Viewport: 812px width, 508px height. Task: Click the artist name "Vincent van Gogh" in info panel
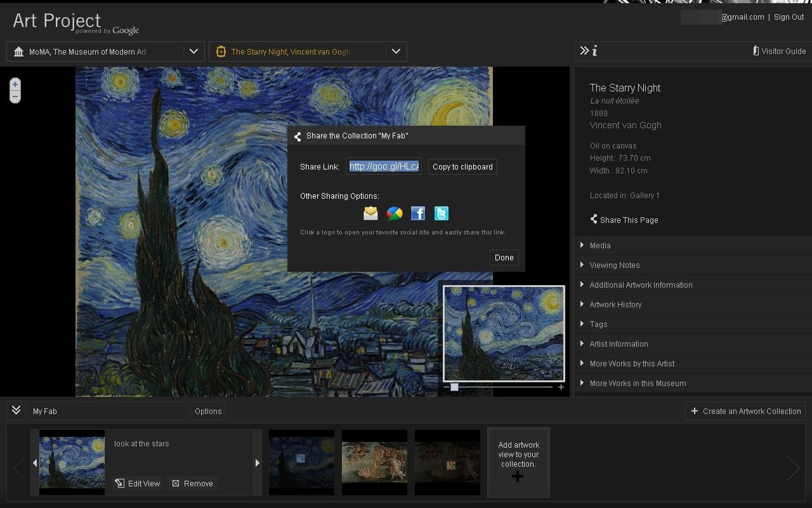tap(625, 125)
